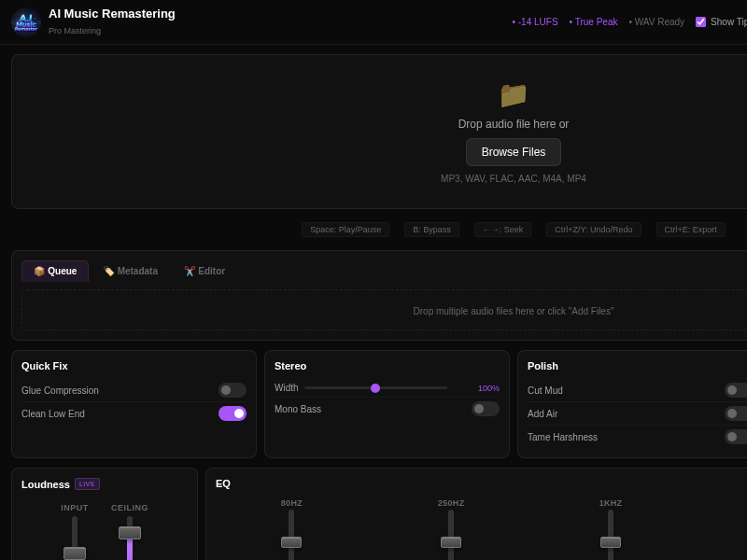Click the Loudness CEILING fader
The image size is (747, 560).
(130, 533)
